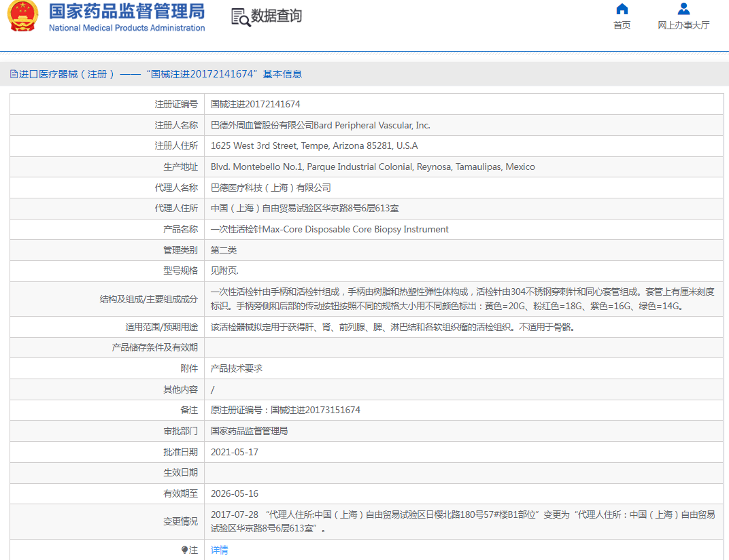Click the National Medical Products Administration subtitle

(x=126, y=28)
